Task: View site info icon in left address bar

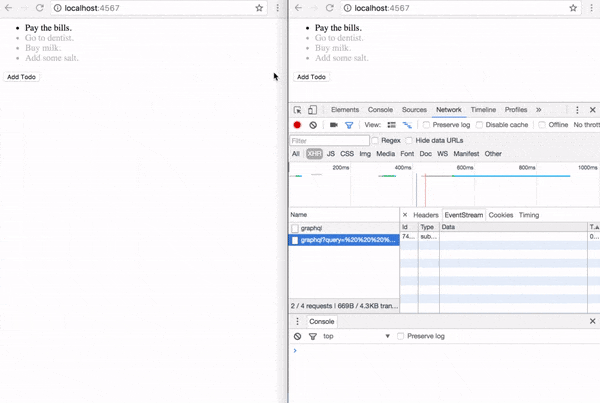Action: (x=57, y=8)
